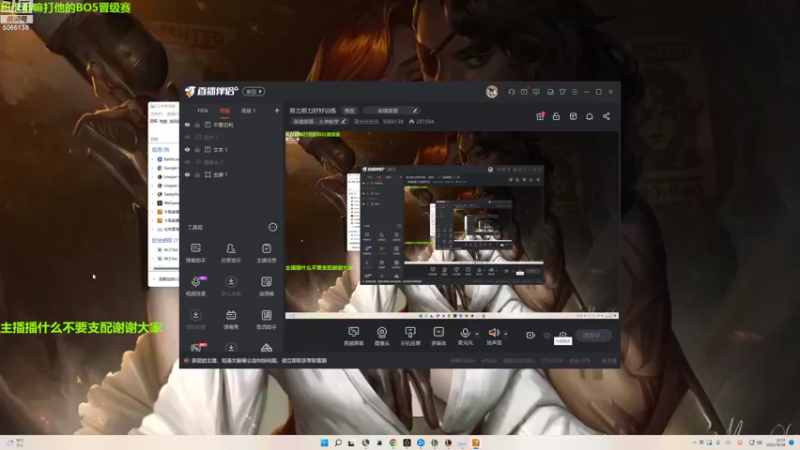Toggle the lock on 文本 1 source
The image size is (800, 450).
pyautogui.click(x=197, y=149)
